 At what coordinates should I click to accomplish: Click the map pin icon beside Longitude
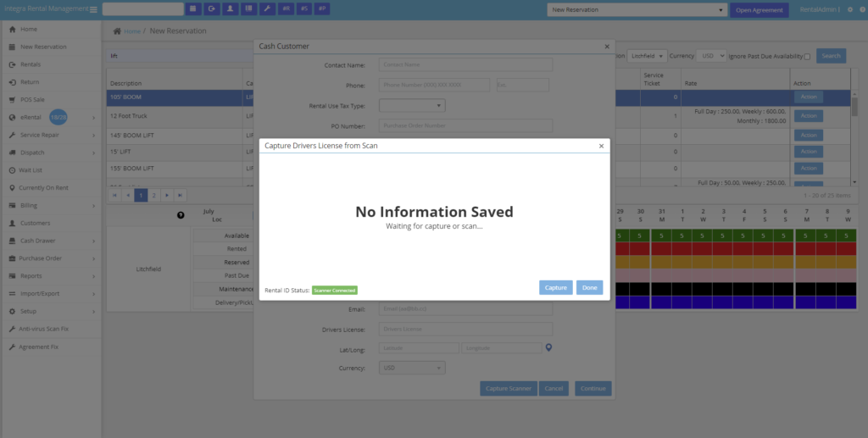click(x=548, y=347)
